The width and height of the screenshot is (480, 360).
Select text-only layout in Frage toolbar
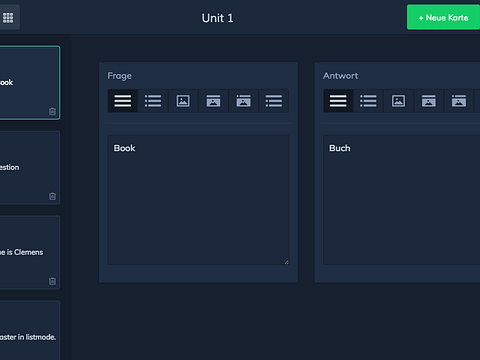(x=123, y=101)
